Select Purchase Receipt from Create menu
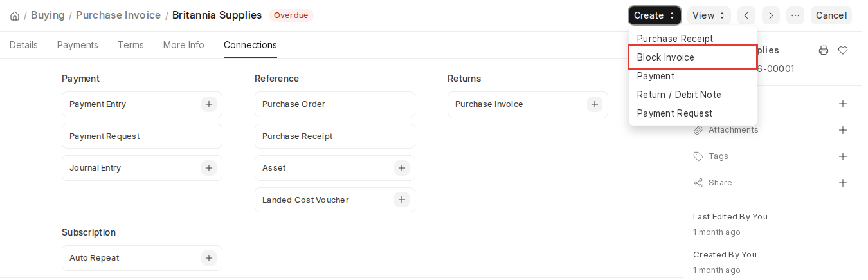Screen dimensions: 868x280 (692, 39)
